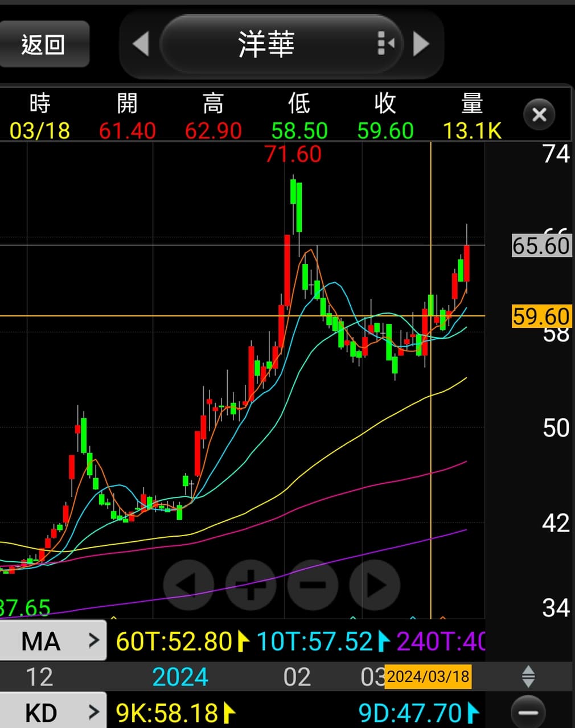The image size is (575, 728).
Task: Collapse the KD panel with minus button
Action: point(528,711)
